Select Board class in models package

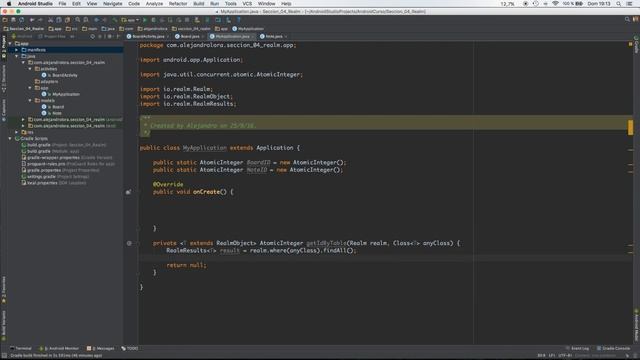53,107
